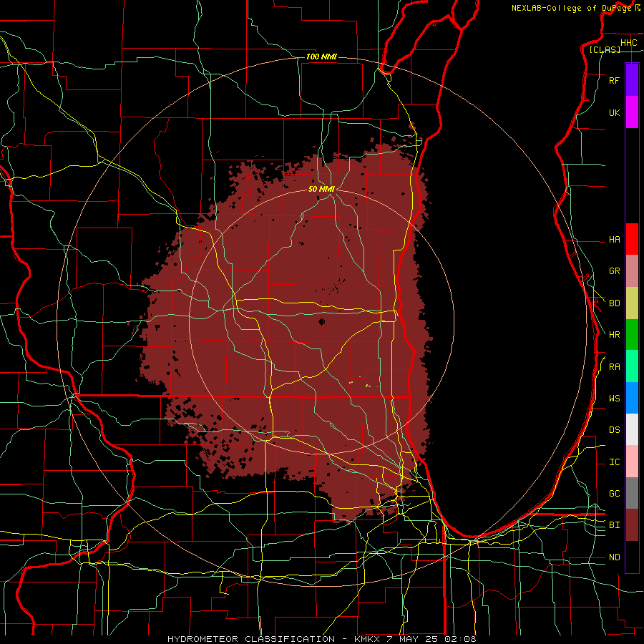Click the magenta UK legend color swatch
This screenshot has width=644, height=644.
click(632, 112)
